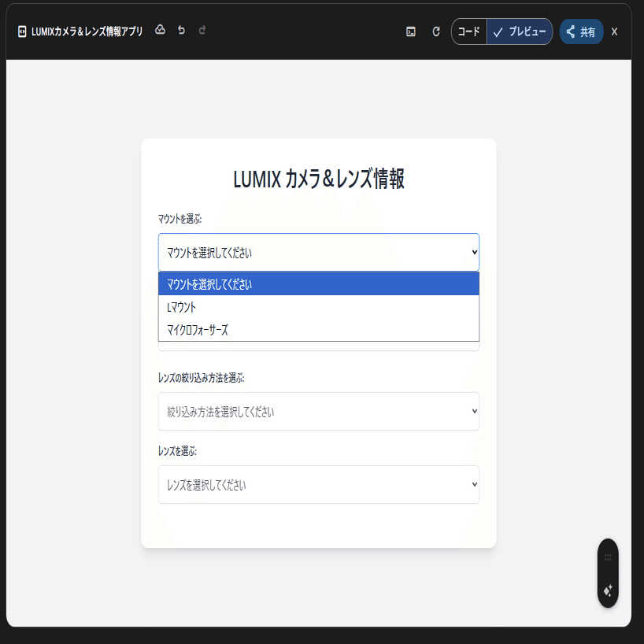This screenshot has height=644, width=644.
Task: Click the undo arrow icon
Action: pos(181,30)
